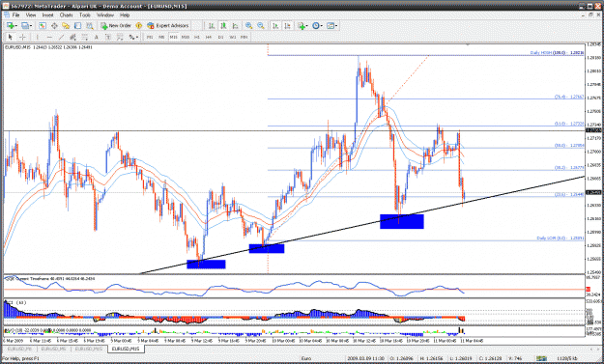This screenshot has width=604, height=364.
Task: Expand the new chart dropdown arrow
Action: [15, 26]
